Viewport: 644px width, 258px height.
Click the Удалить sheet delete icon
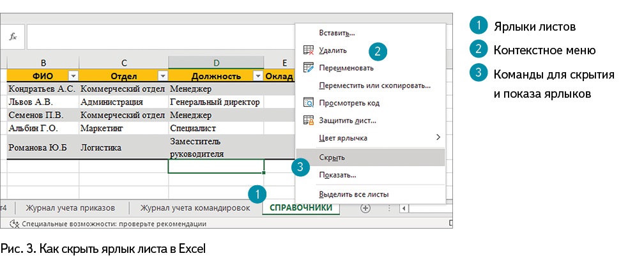[309, 50]
